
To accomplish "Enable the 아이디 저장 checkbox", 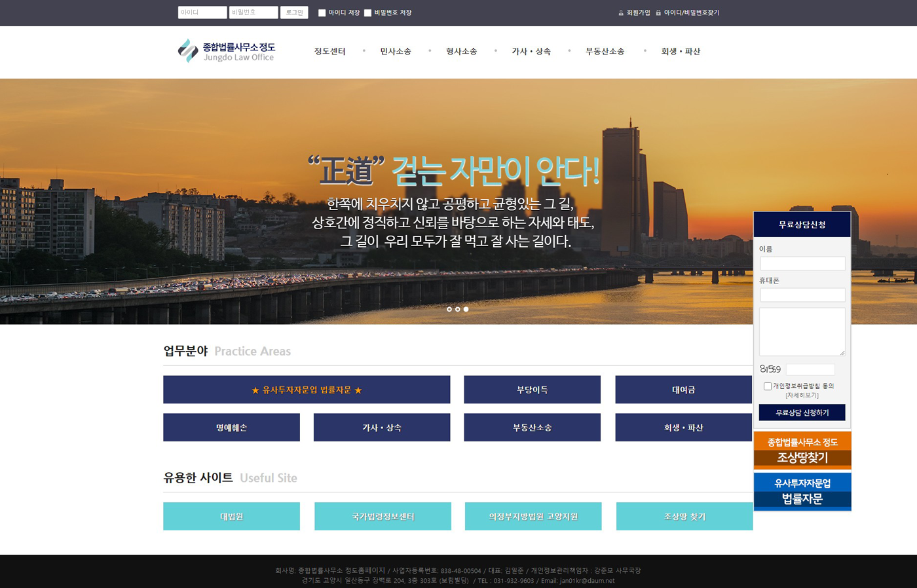I will (322, 12).
